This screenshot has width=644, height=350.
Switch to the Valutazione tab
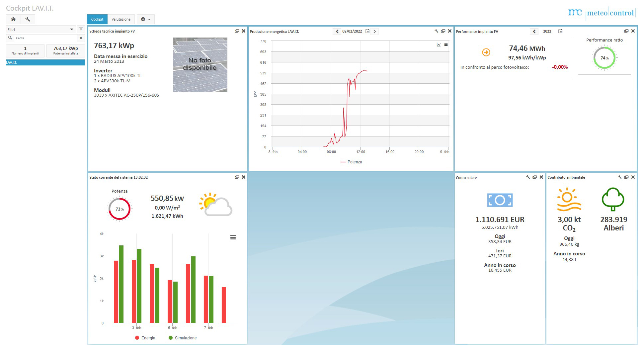tap(121, 19)
